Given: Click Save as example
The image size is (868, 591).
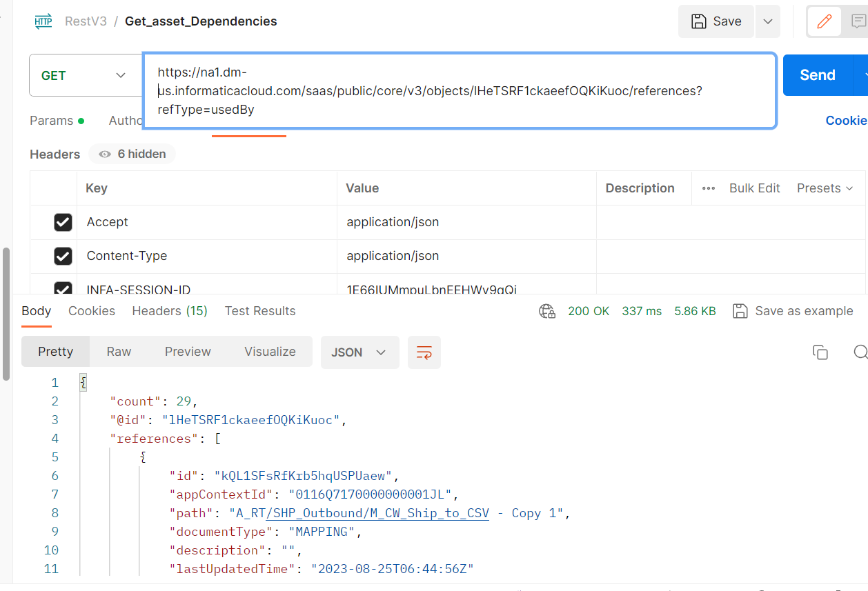Looking at the screenshot, I should pyautogui.click(x=804, y=311).
